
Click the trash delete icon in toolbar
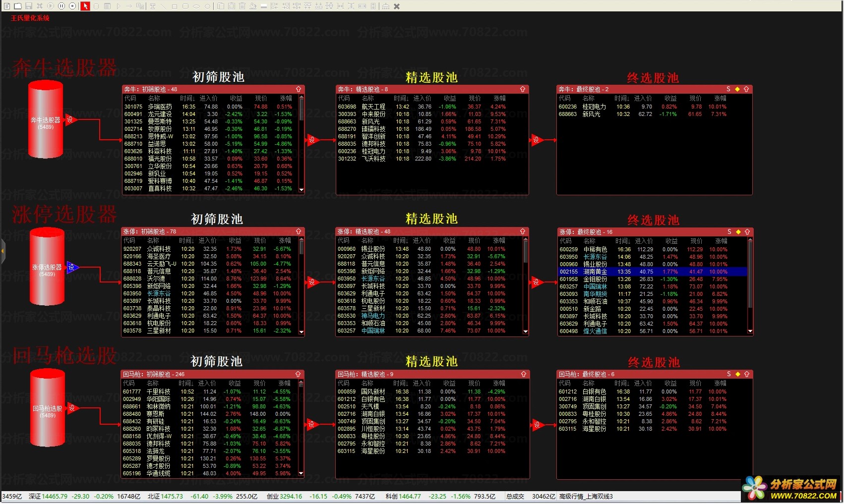coord(242,6)
